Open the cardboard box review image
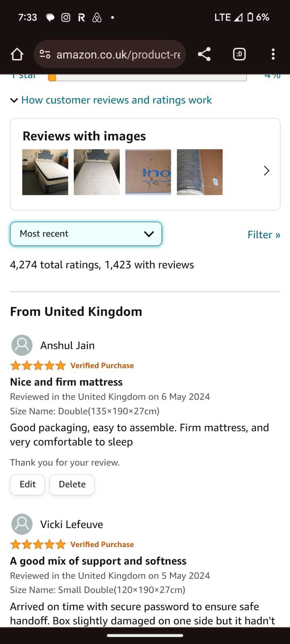Image resolution: width=290 pixels, height=644 pixels. tap(148, 172)
